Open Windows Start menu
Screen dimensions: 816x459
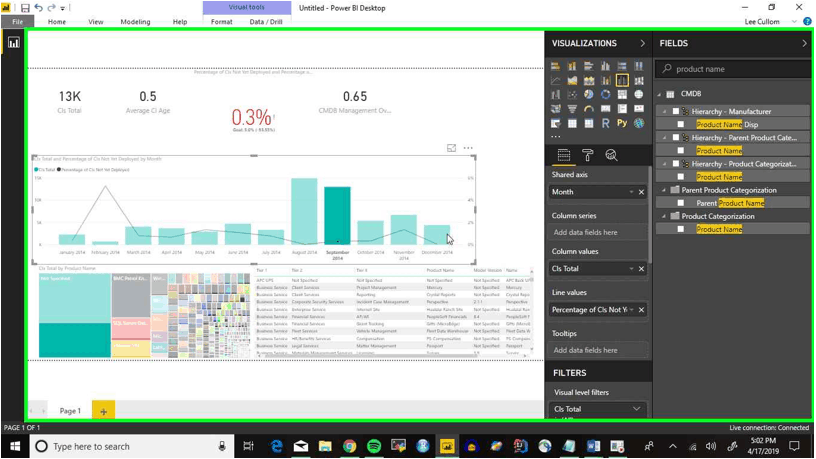pyautogui.click(x=15, y=447)
